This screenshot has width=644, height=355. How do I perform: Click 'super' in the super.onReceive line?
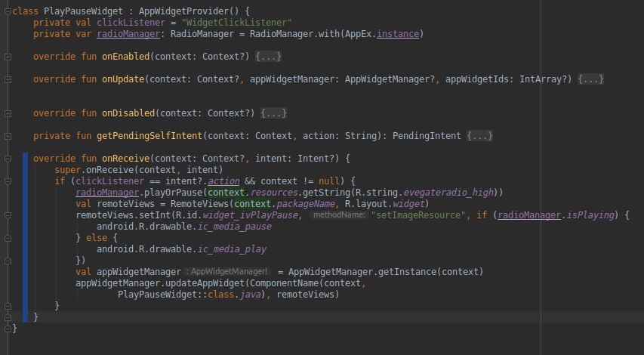point(68,170)
